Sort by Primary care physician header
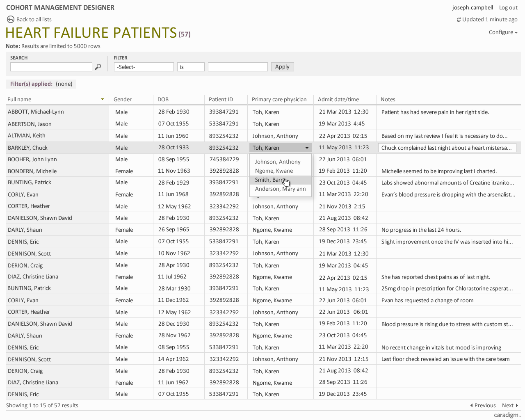The image size is (525, 420). tap(279, 99)
